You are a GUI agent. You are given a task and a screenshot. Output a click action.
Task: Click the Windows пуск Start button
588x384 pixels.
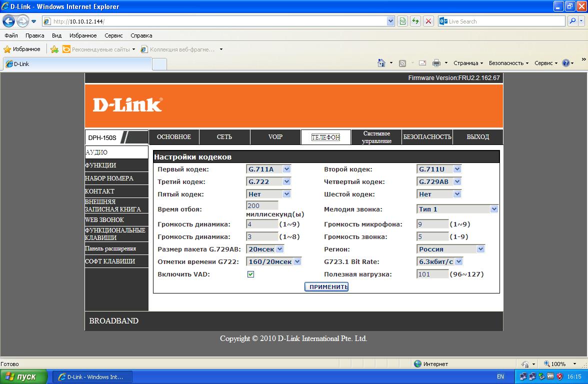coord(23,376)
